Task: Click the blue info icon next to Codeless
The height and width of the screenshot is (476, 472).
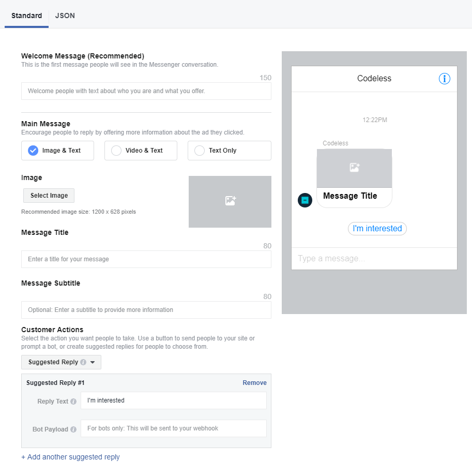Action: 445,79
